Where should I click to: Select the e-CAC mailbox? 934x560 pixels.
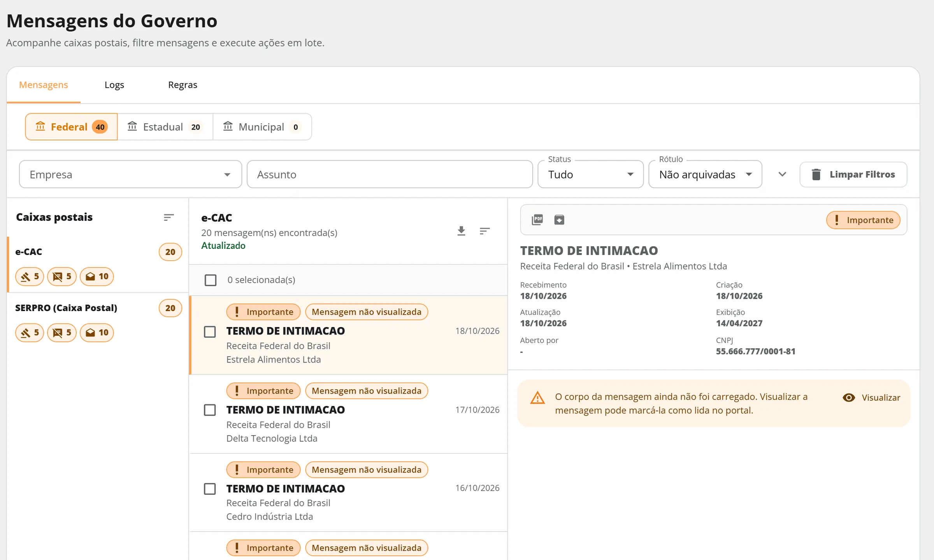(x=98, y=264)
